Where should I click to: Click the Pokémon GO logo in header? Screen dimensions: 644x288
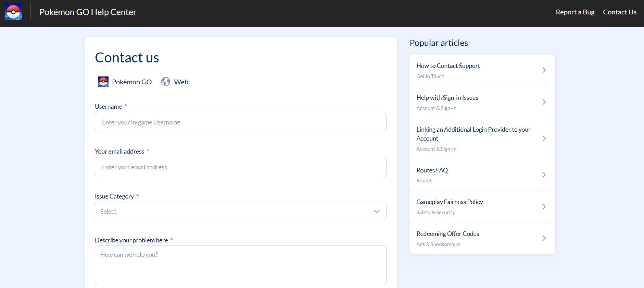13,12
